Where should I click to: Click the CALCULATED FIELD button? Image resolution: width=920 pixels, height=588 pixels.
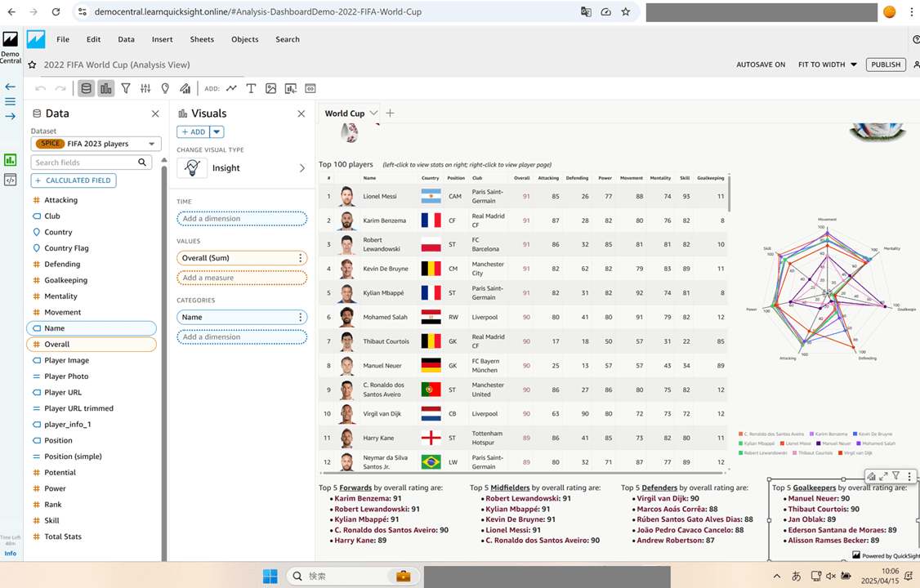point(74,180)
